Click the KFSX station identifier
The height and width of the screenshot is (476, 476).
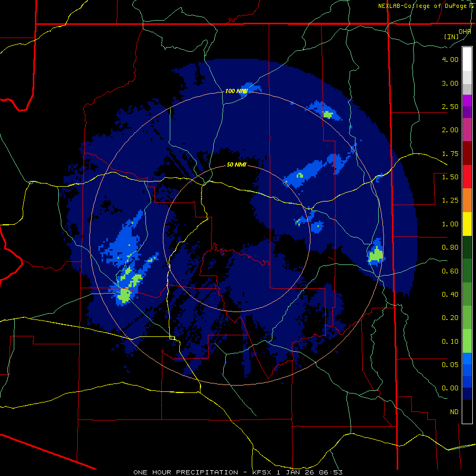[262, 472]
